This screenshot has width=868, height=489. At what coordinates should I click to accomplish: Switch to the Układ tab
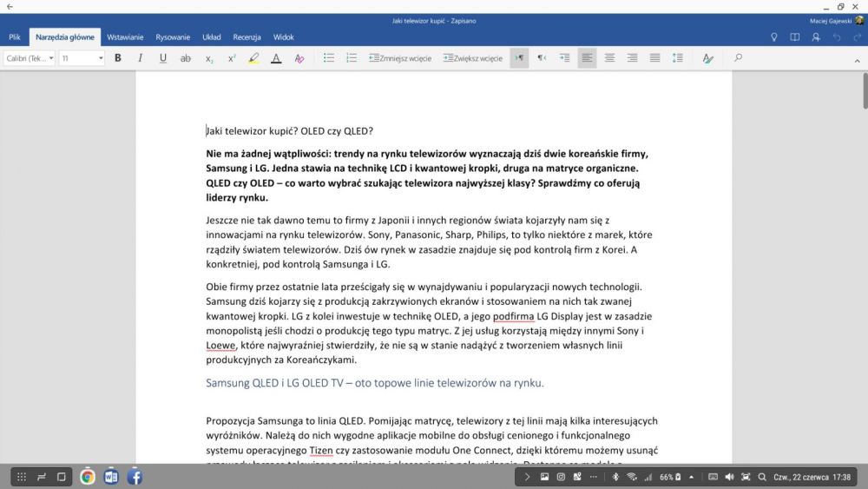pyautogui.click(x=212, y=37)
